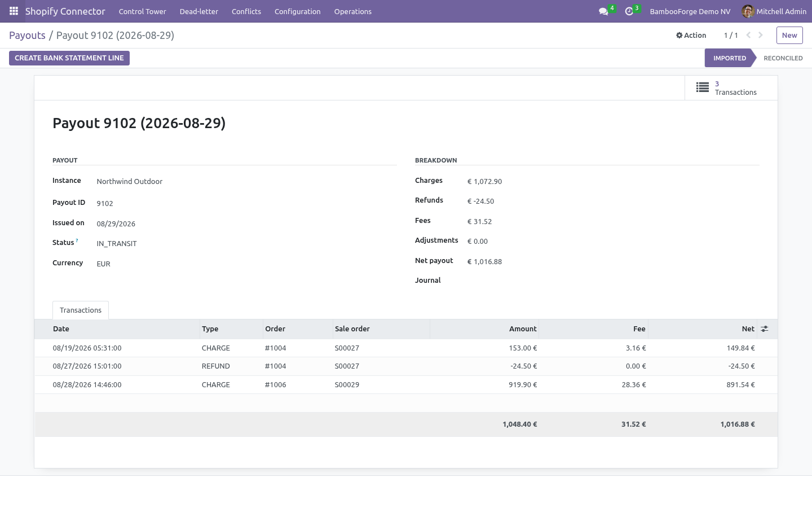Viewport: 812px width, 508px height.
Task: Go to next record arrow
Action: coord(761,35)
